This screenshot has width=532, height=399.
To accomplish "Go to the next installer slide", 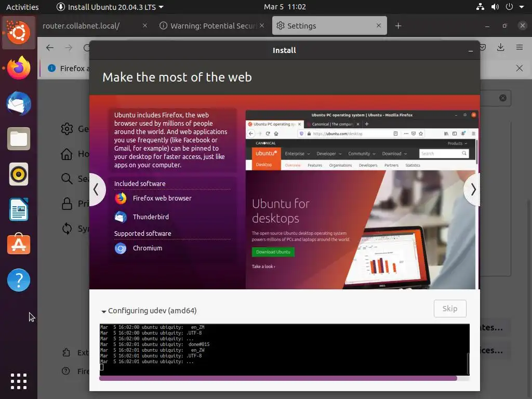I will point(473,189).
